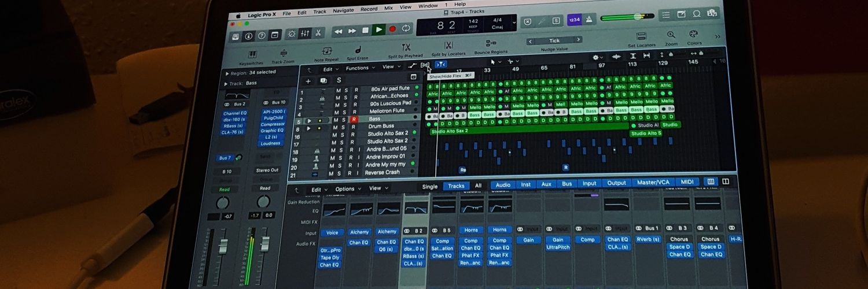The height and width of the screenshot is (289, 868).
Task: Mute the Drum Buss track
Action: coord(335,128)
